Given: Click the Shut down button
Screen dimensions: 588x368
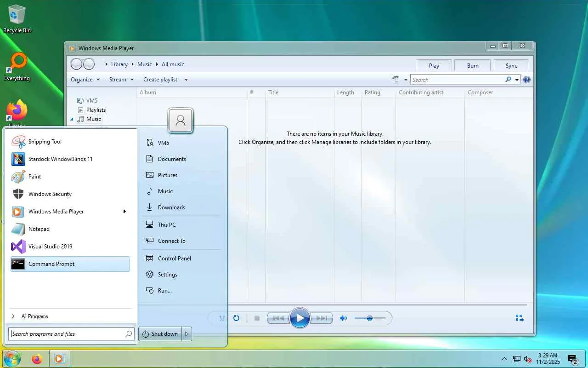Looking at the screenshot, I should [x=160, y=334].
